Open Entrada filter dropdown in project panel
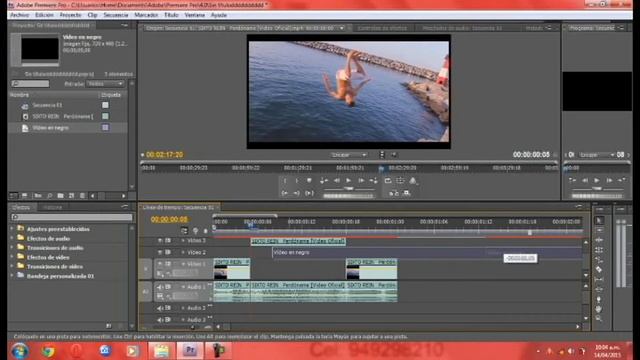Screen dimensions: 640x360 tap(105, 84)
